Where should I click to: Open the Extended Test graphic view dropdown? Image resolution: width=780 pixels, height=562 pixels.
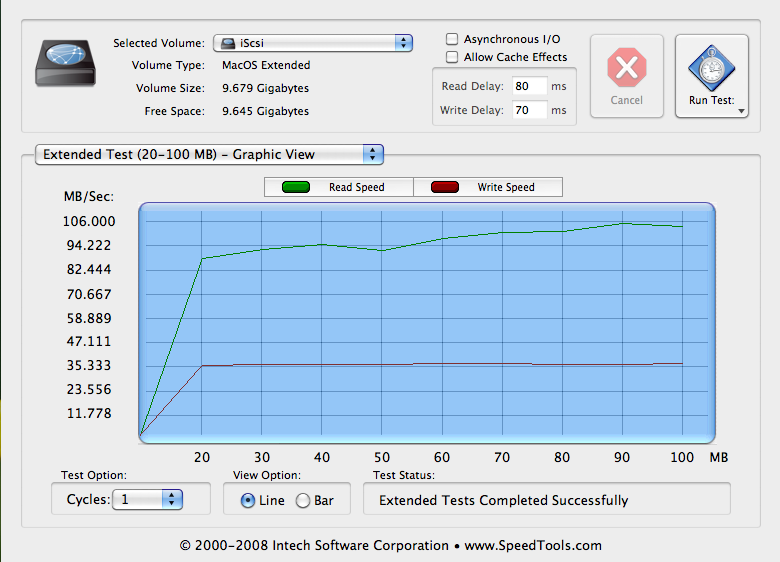(x=209, y=154)
